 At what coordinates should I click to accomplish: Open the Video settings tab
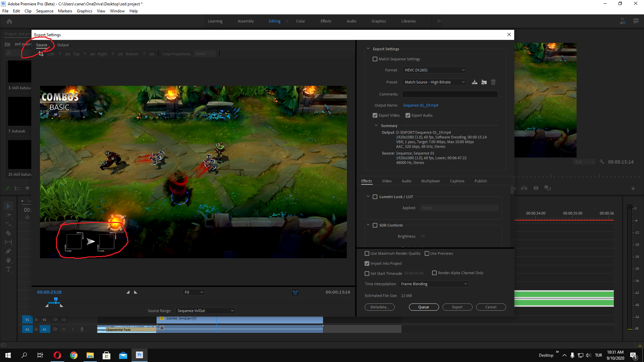[386, 181]
